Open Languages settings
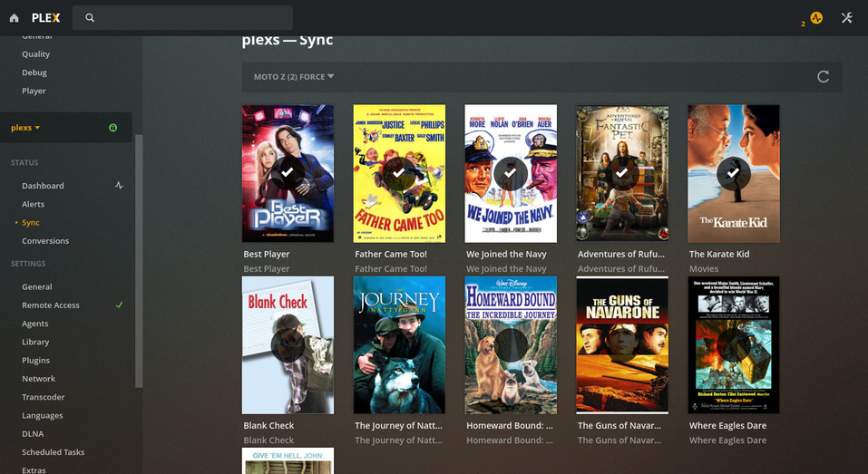868x474 pixels. tap(42, 415)
